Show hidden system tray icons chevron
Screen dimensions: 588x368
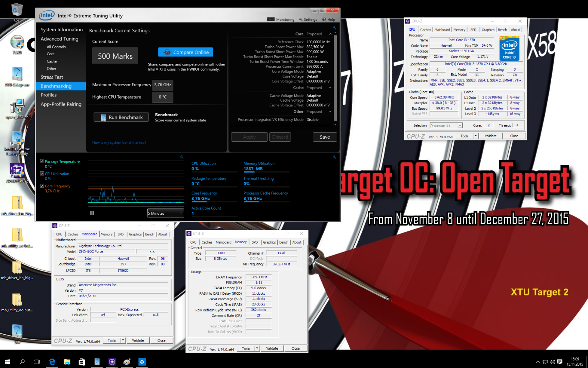[538, 362]
